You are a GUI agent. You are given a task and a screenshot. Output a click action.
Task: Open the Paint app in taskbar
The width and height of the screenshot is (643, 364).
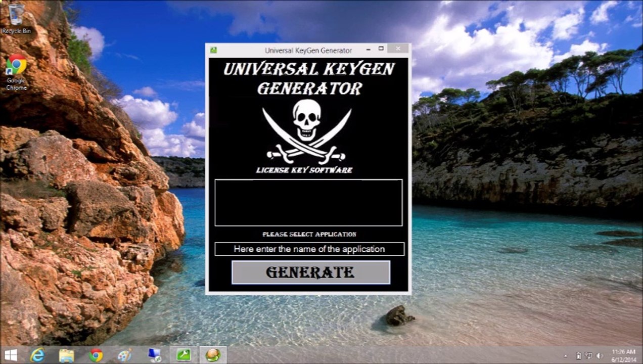[124, 355]
